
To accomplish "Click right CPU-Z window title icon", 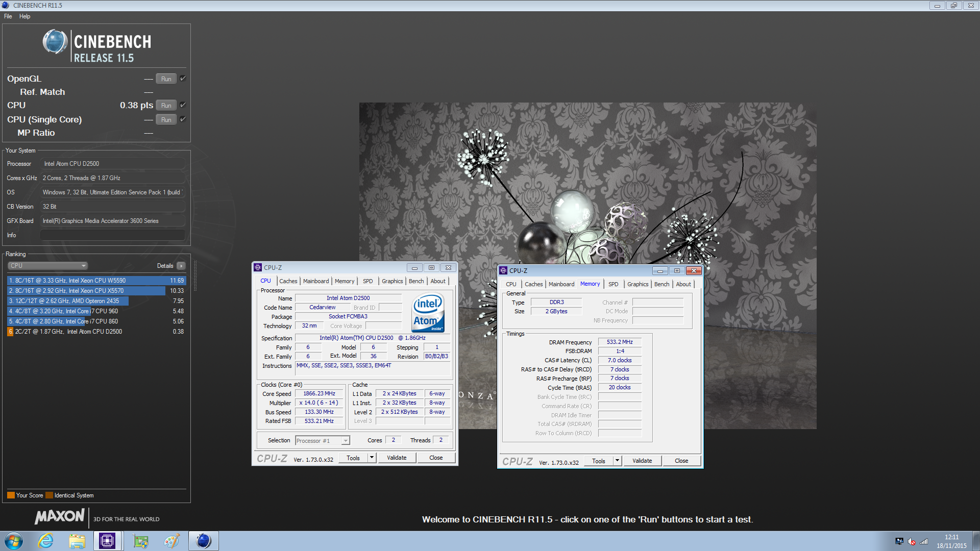I will click(504, 270).
